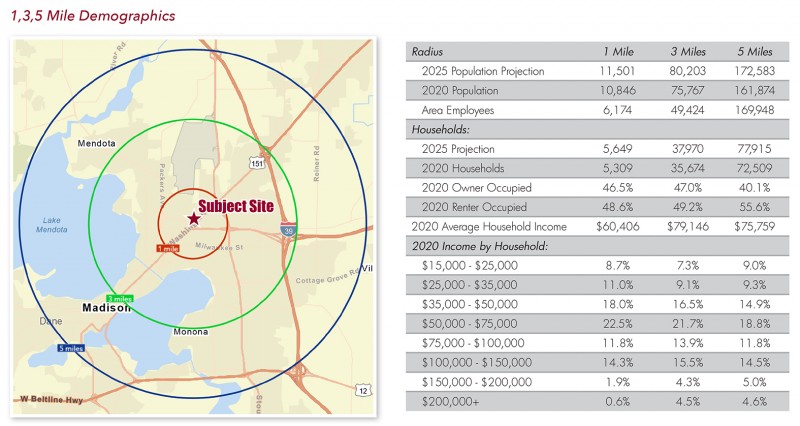Click the 'Milwaukee St' road label
The height and width of the screenshot is (426, 800).
[219, 247]
